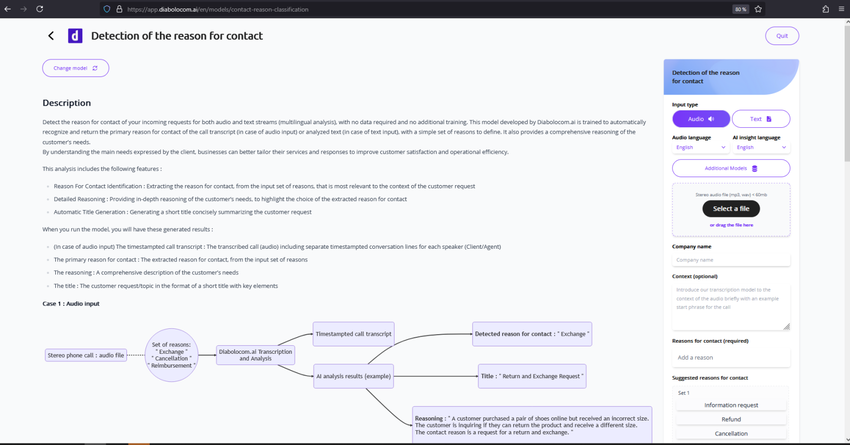Click the back chevron beside the page title
The height and width of the screenshot is (445, 850).
[x=51, y=36]
